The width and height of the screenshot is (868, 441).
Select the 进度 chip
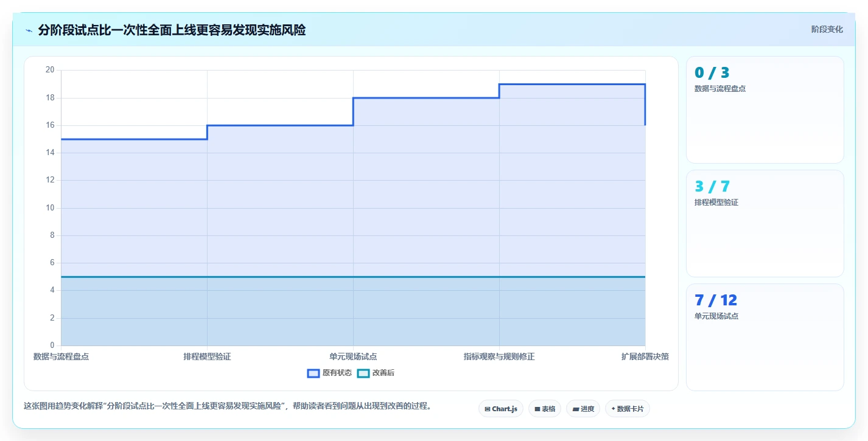[x=583, y=409]
